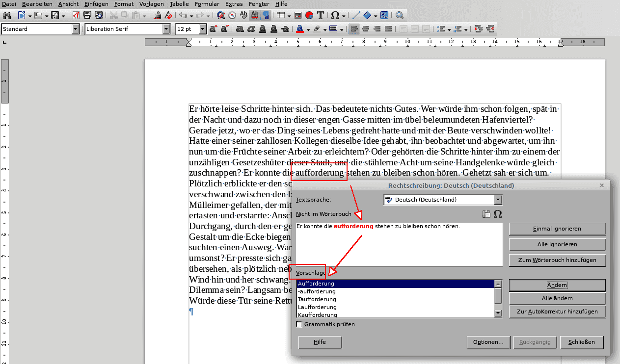The height and width of the screenshot is (364, 620).
Task: Toggle bold formatting
Action: 240,29
